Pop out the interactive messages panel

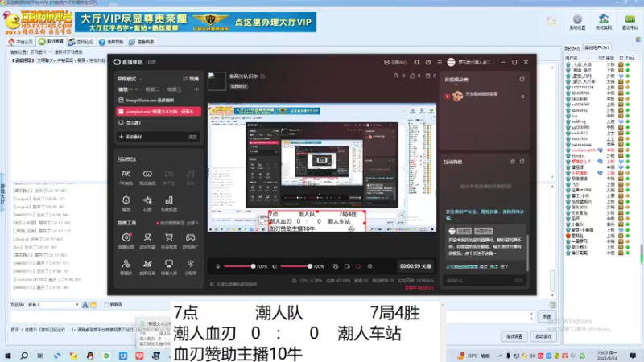coord(522,162)
